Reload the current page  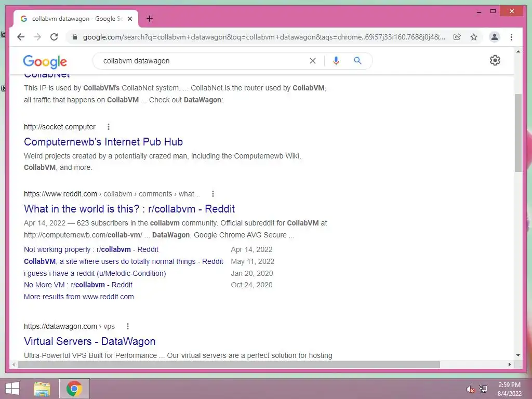pos(54,37)
